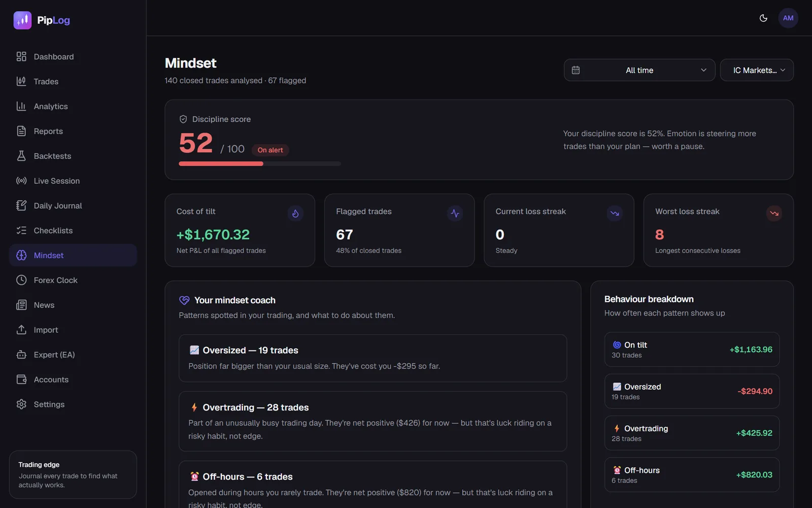Toggle dark mode moon icon

click(x=763, y=18)
